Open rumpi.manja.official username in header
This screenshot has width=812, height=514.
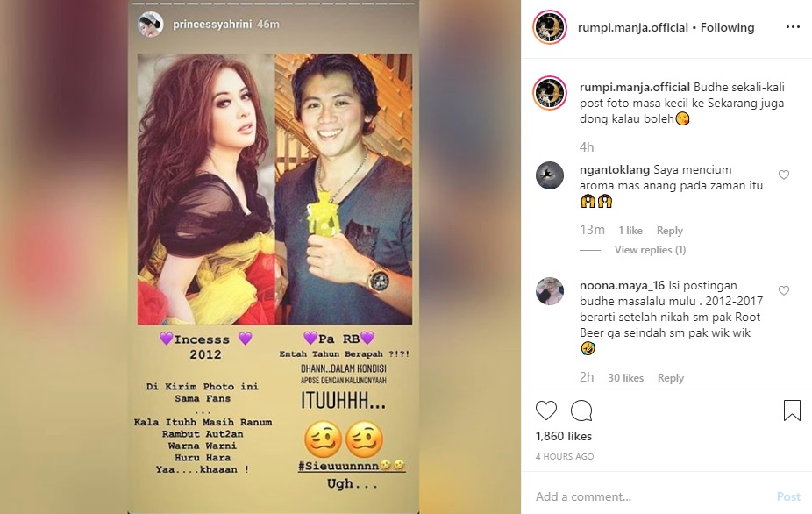[x=633, y=27]
